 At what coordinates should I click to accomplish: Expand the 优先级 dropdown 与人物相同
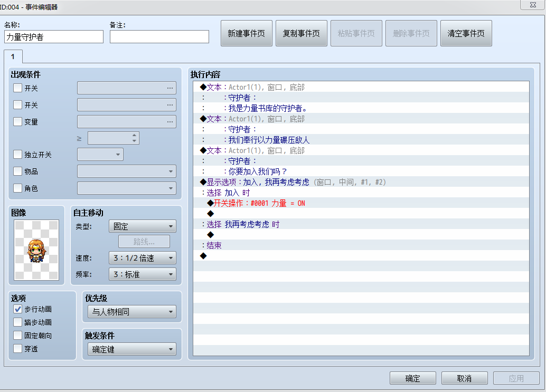[x=132, y=312]
